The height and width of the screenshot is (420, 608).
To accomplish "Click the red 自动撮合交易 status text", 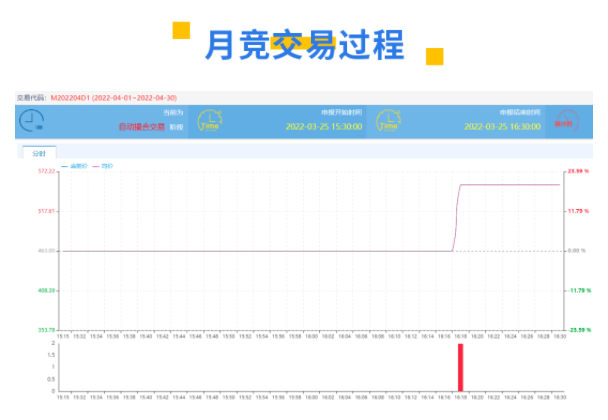I will [141, 127].
